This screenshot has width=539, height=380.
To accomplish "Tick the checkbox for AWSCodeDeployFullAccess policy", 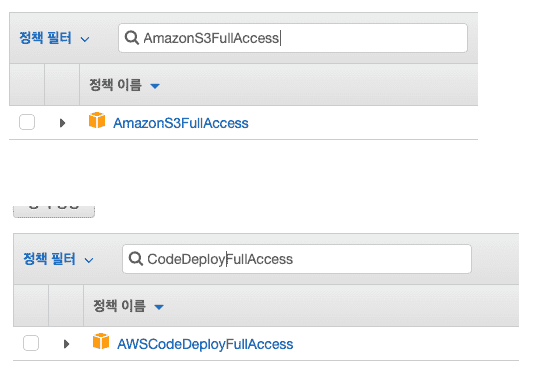I will 31,343.
